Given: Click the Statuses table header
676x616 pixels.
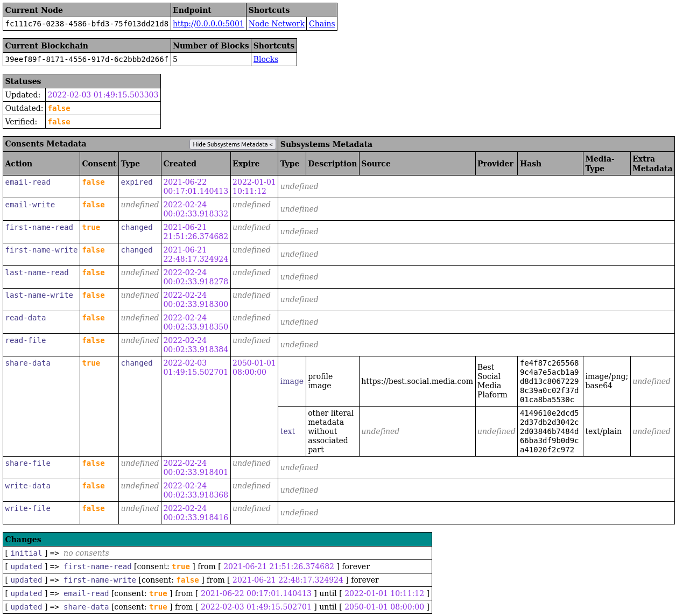Looking at the screenshot, I should pyautogui.click(x=82, y=81).
